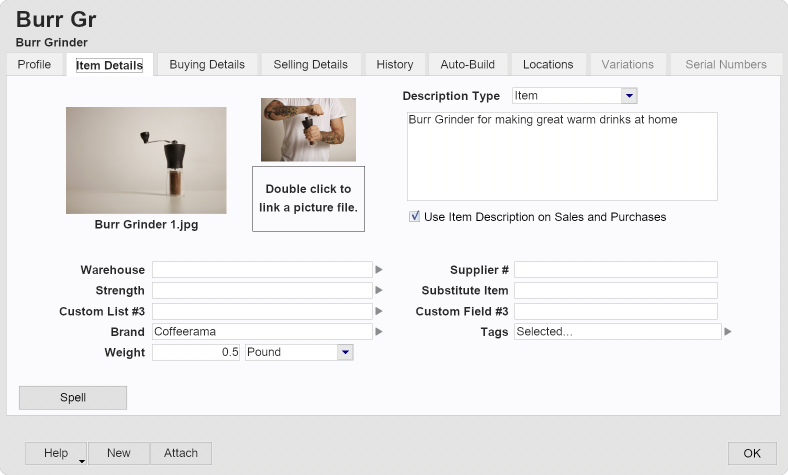Select the Burr Grinder 1.jpg picture
This screenshot has height=475, width=788.
point(146,160)
